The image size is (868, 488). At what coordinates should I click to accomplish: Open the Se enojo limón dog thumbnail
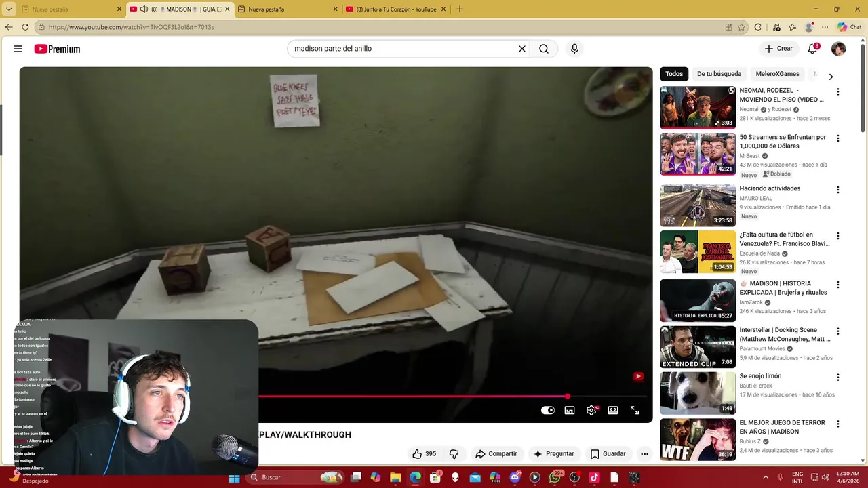click(x=698, y=393)
